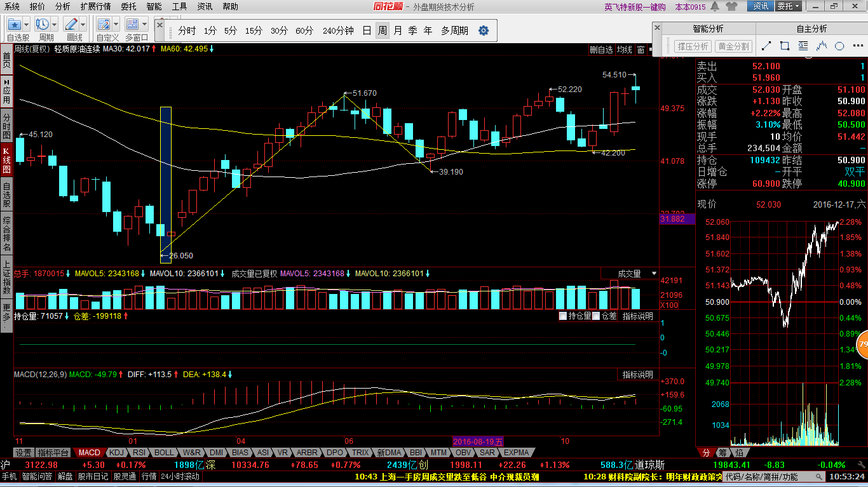The image size is (868, 487).
Task: Open the 自定义 custom layout icon
Action: click(104, 25)
